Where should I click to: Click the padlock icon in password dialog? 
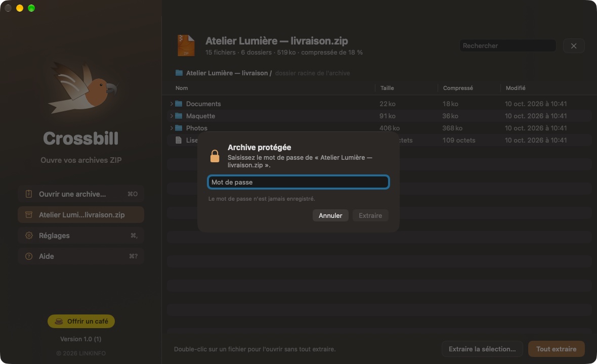(x=215, y=156)
